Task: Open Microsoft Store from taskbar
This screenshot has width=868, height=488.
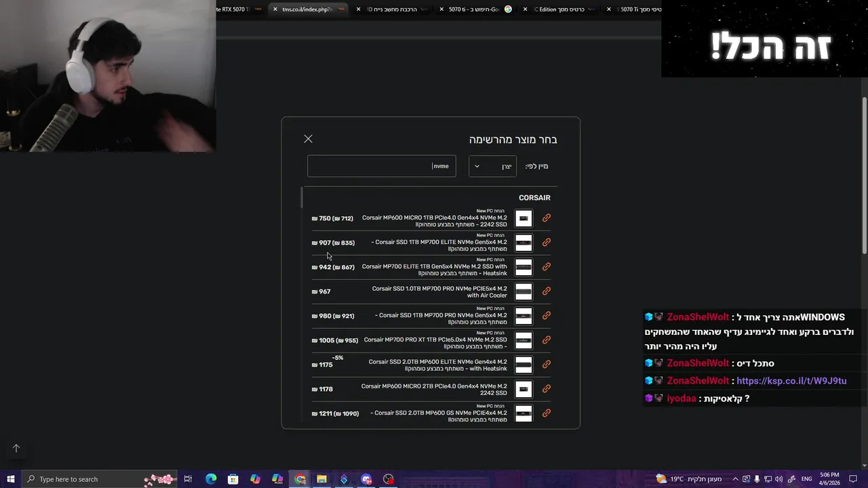Action: pos(233,479)
